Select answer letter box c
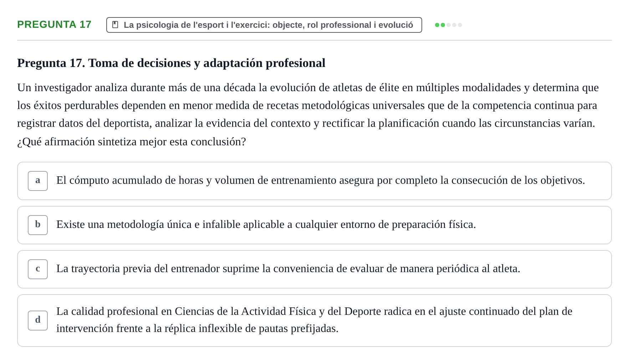 pos(38,269)
